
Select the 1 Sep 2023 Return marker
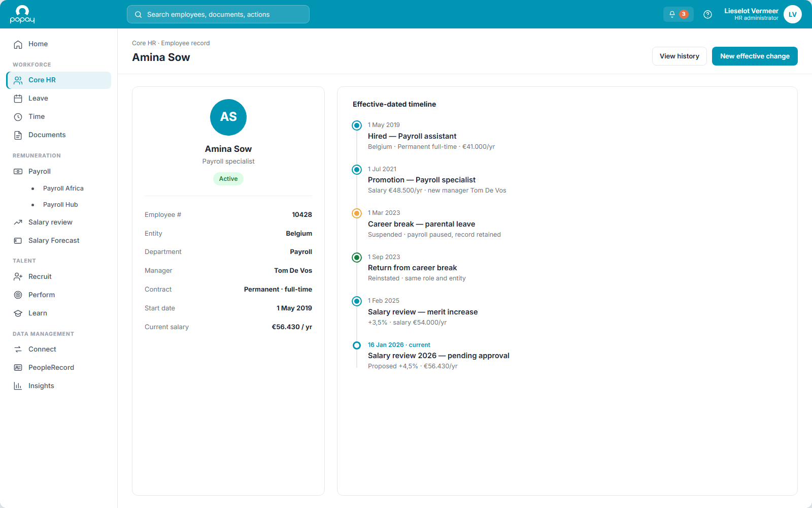coord(357,258)
